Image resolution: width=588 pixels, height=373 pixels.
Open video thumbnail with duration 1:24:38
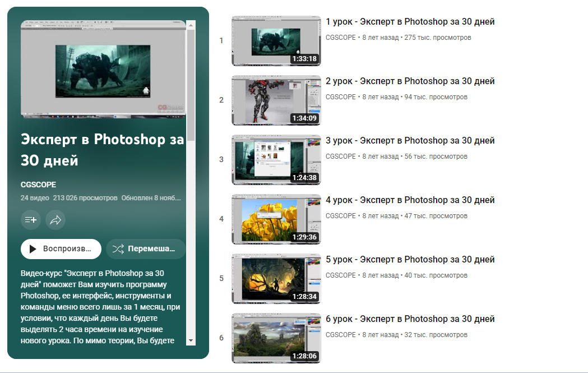(x=276, y=160)
